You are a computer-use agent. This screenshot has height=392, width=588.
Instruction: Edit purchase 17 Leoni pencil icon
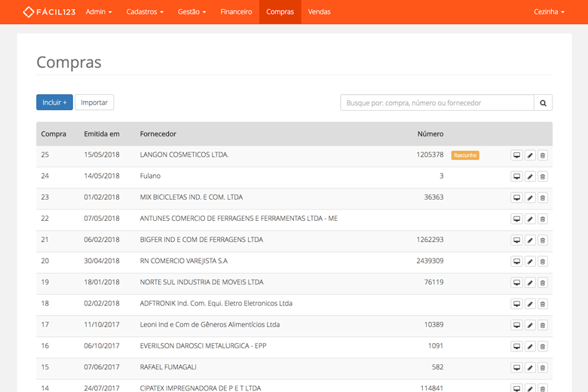pos(530,325)
